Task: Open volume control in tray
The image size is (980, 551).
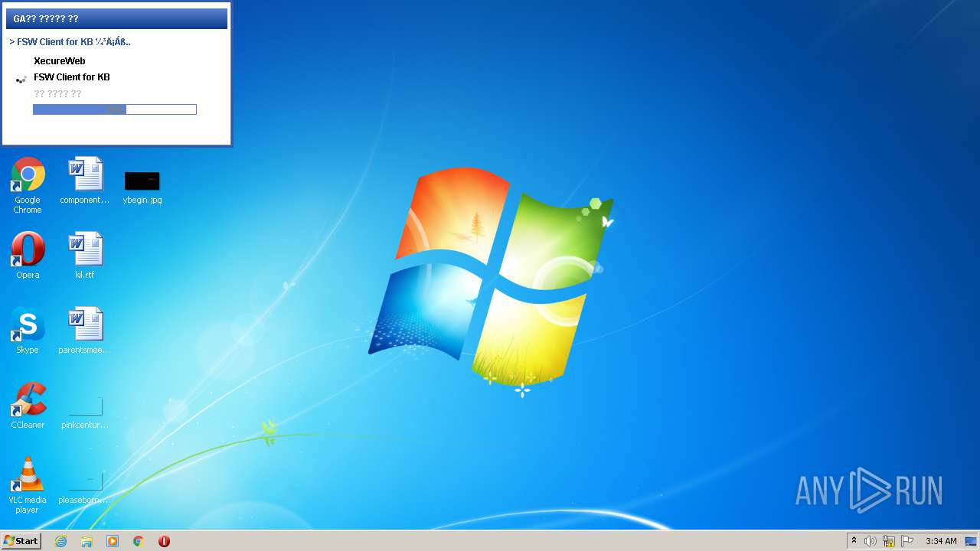Action: pos(871,541)
